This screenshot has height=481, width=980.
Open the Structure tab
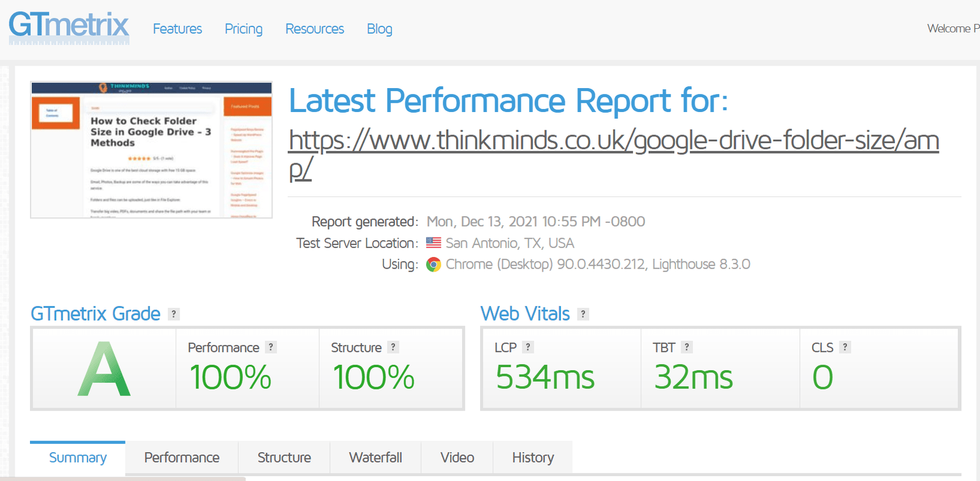284,458
